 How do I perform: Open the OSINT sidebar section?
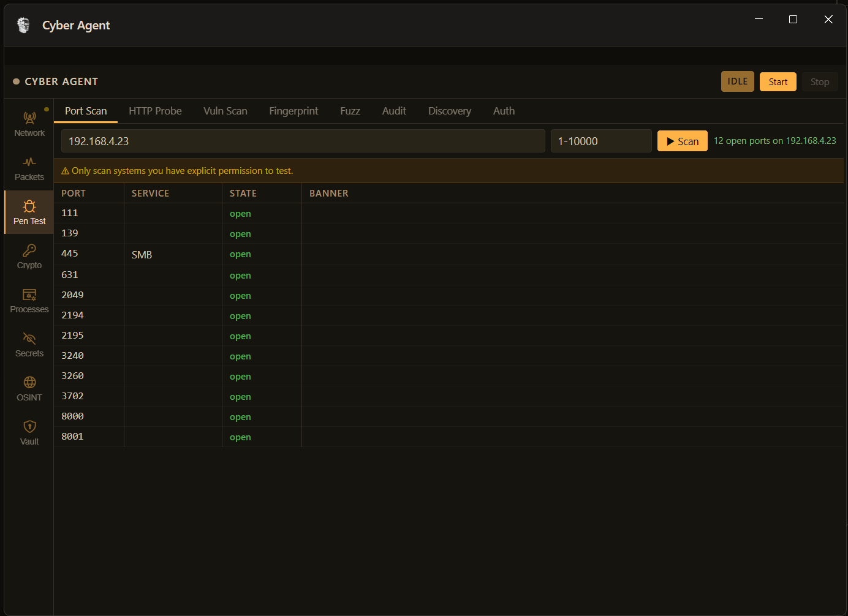pyautogui.click(x=29, y=389)
